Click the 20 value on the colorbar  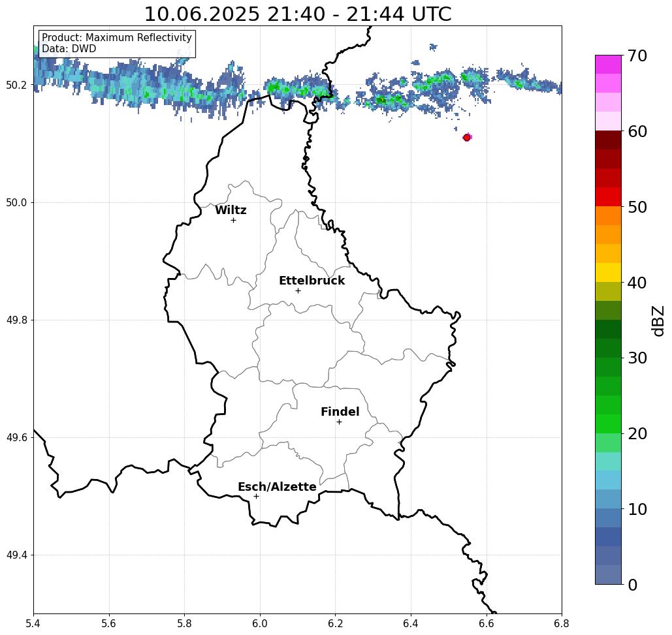pyautogui.click(x=637, y=434)
